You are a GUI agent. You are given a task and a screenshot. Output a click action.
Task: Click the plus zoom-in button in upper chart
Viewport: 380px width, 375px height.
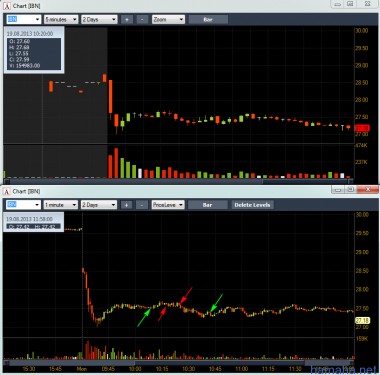(127, 19)
